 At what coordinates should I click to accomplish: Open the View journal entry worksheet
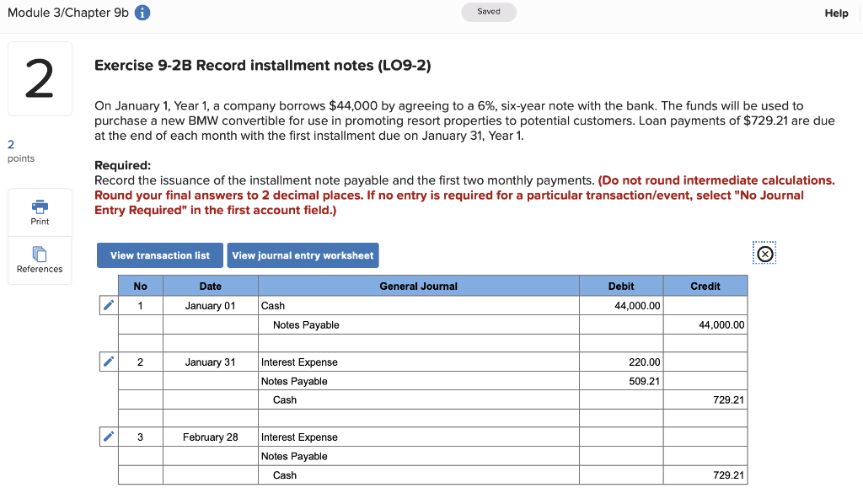click(303, 255)
